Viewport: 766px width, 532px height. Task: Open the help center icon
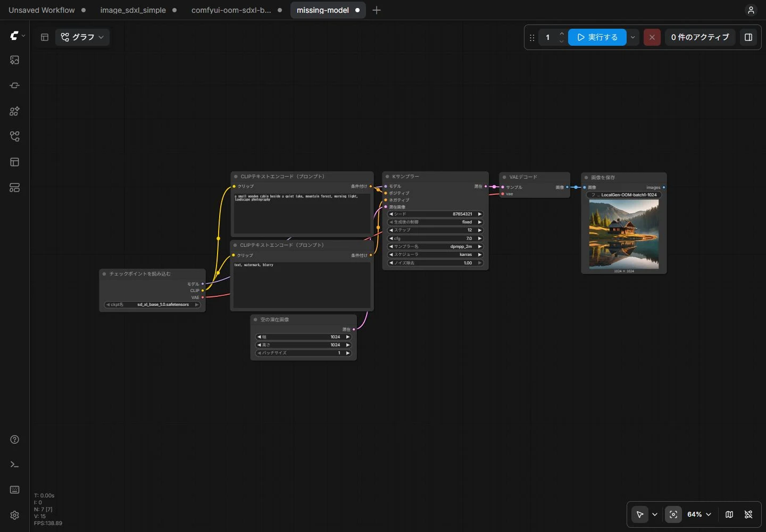click(14, 439)
